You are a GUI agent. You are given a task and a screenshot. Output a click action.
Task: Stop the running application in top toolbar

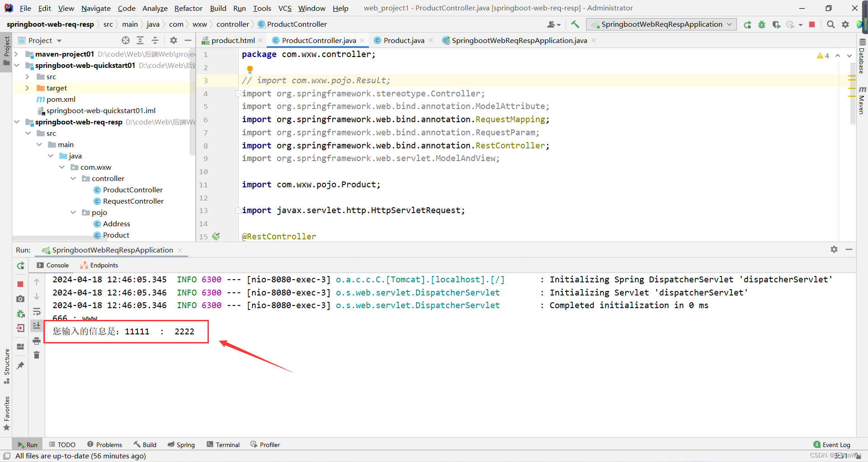[812, 24]
